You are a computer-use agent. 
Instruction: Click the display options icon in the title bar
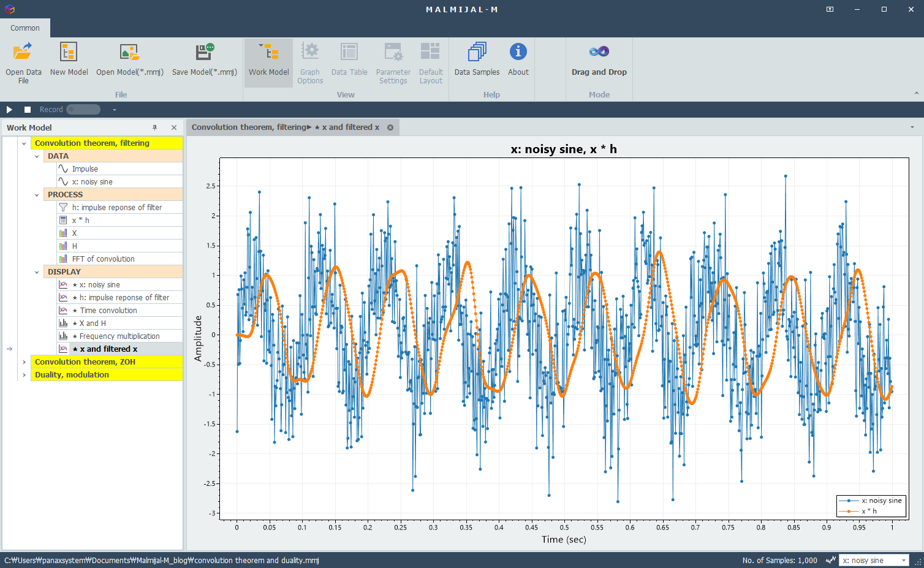coord(830,9)
